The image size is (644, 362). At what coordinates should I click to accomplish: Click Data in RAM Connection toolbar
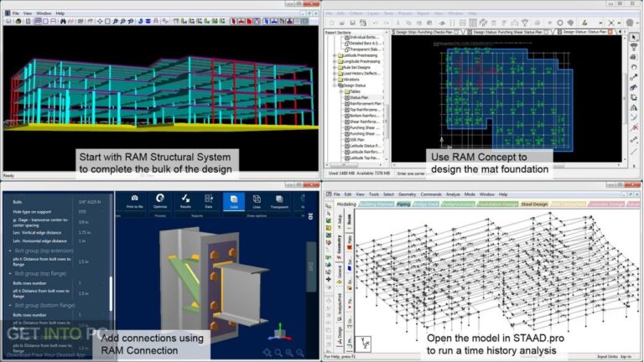[x=209, y=201]
